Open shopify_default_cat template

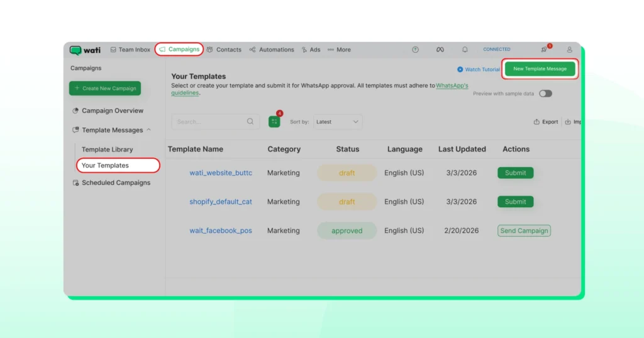pos(221,202)
